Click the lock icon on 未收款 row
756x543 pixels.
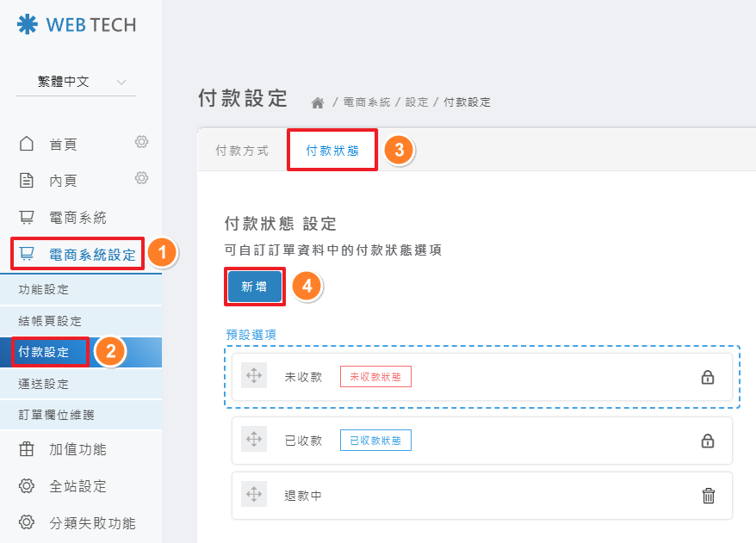708,377
